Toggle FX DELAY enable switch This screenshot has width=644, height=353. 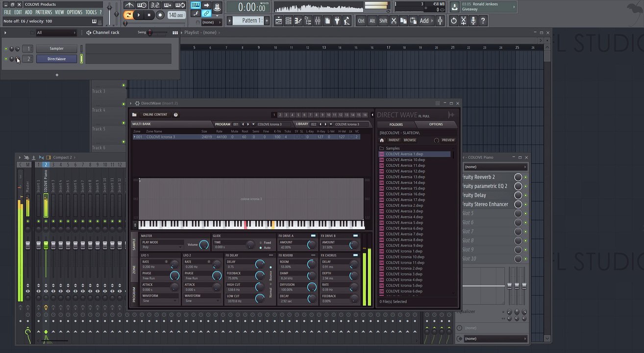(x=271, y=255)
